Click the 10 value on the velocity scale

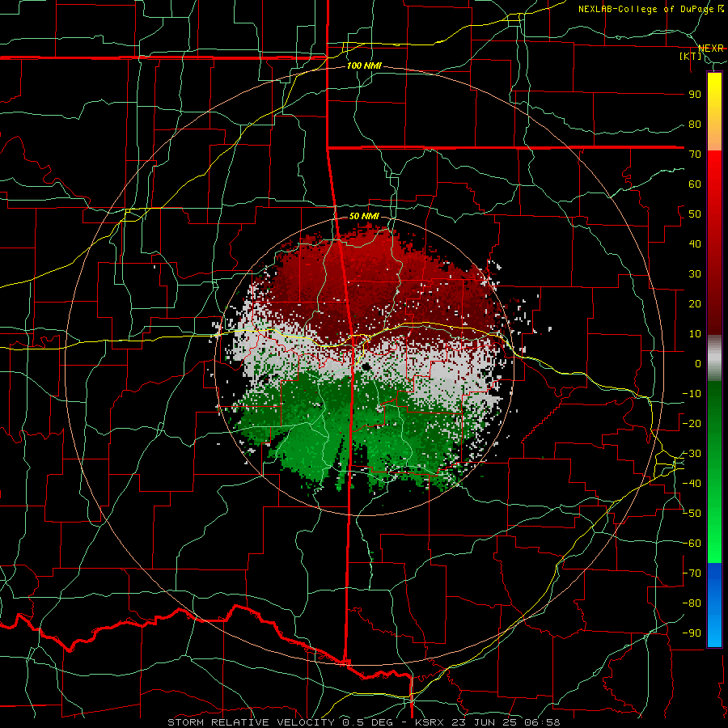click(x=695, y=334)
